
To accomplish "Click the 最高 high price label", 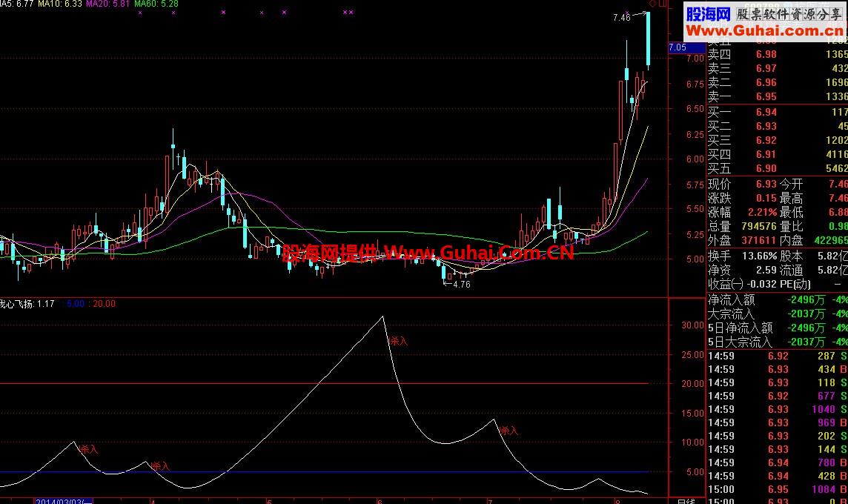I will 791,199.
